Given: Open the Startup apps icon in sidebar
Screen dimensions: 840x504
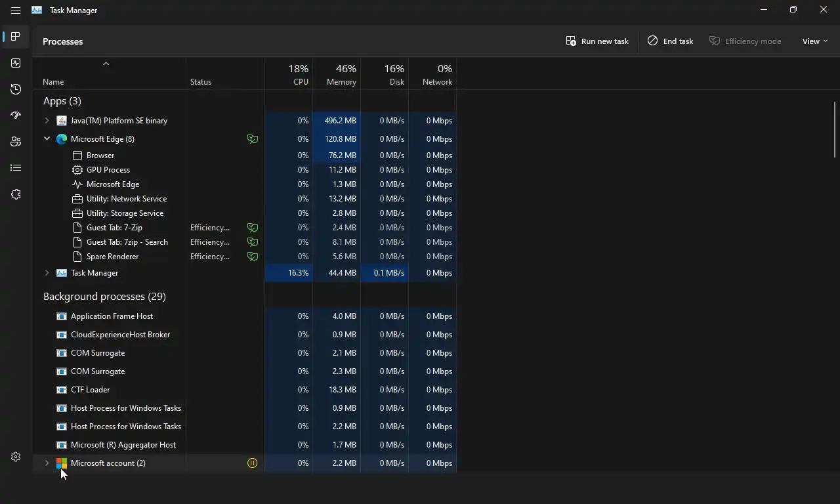Looking at the screenshot, I should tap(16, 115).
